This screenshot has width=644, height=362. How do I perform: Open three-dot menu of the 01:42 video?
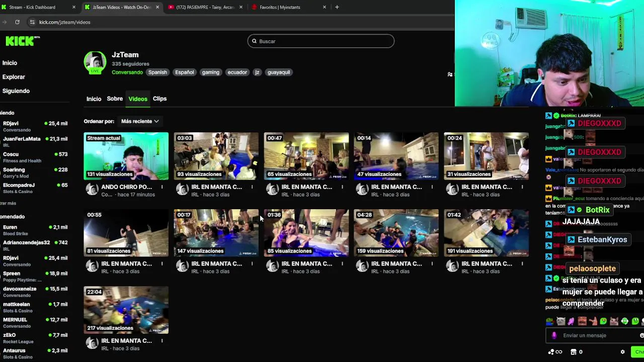coord(522,264)
